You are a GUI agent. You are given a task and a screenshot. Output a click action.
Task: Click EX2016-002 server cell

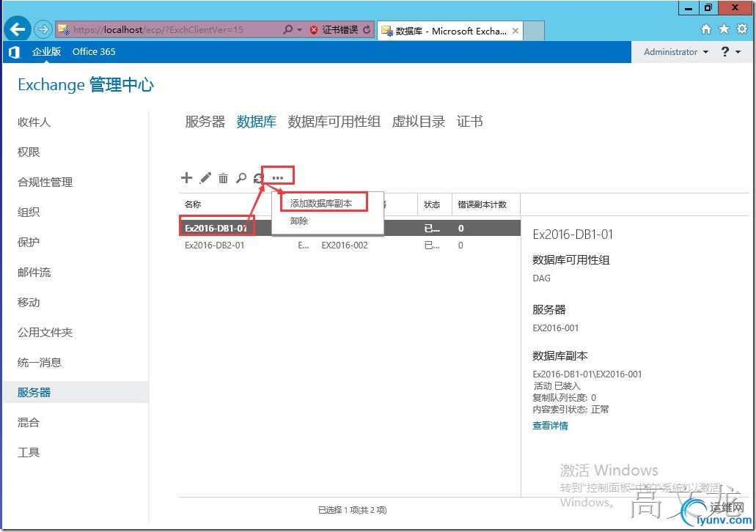pos(345,245)
